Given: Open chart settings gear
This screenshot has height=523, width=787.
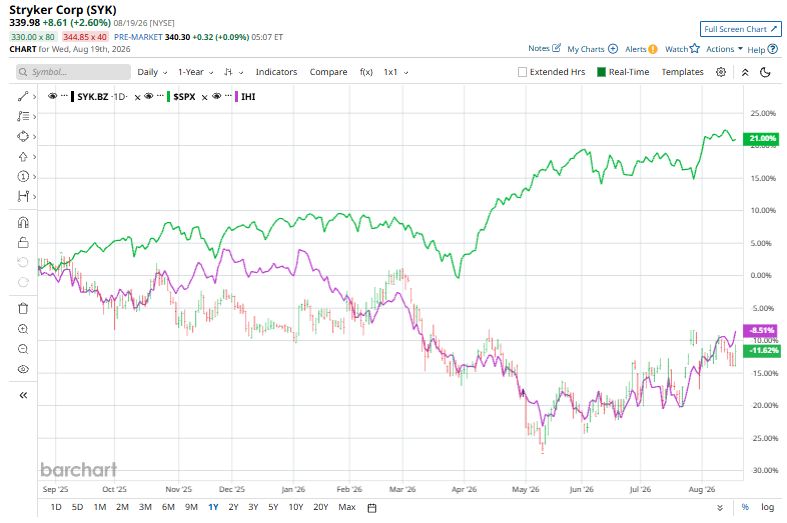Looking at the screenshot, I should 721,72.
